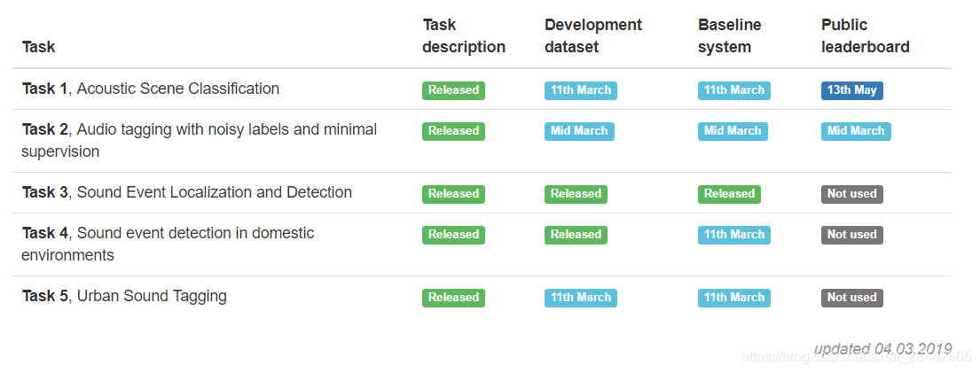Screen dimensions: 980x373
Task: Click Task 5's 11th March development dataset badge
Action: [x=580, y=298]
